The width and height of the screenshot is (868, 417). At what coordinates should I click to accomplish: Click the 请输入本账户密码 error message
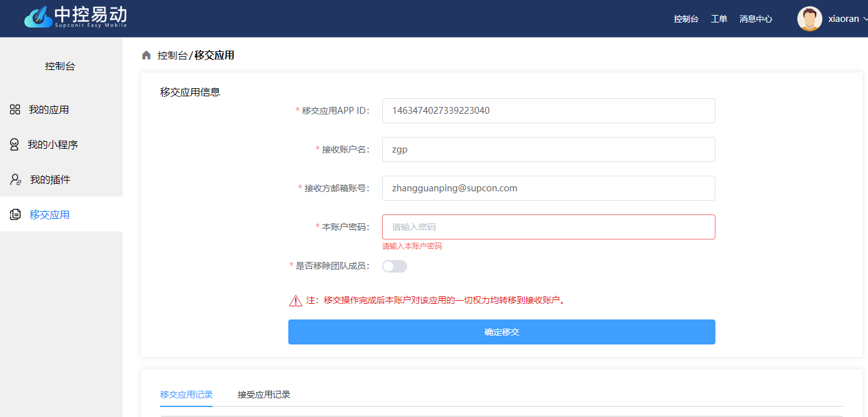pos(412,246)
